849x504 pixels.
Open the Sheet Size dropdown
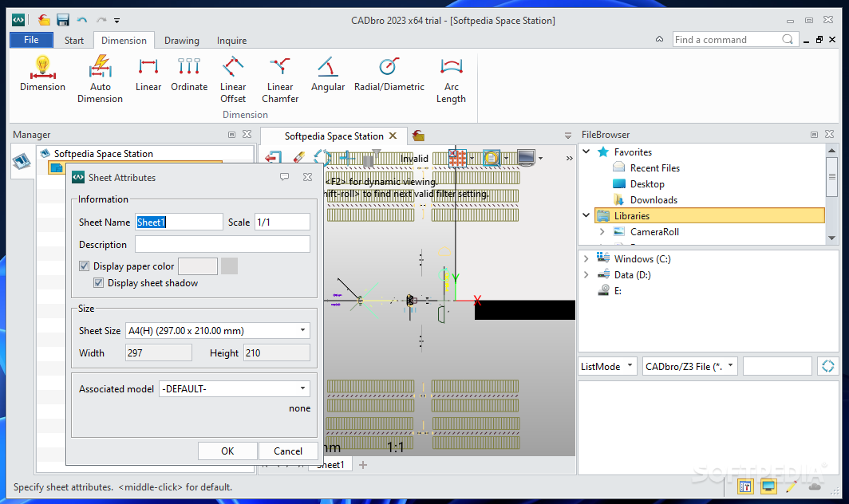(x=302, y=330)
